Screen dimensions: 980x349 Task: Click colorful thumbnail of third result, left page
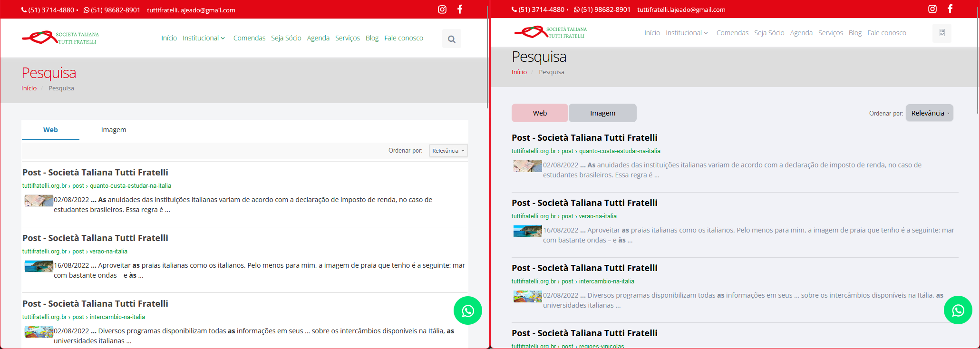pyautogui.click(x=39, y=332)
